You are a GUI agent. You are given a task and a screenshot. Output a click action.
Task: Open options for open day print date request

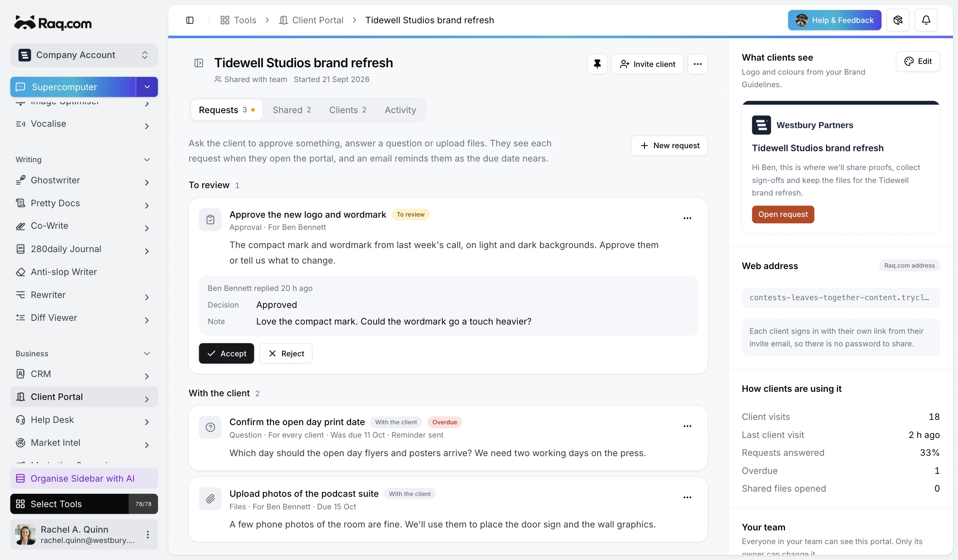(687, 426)
